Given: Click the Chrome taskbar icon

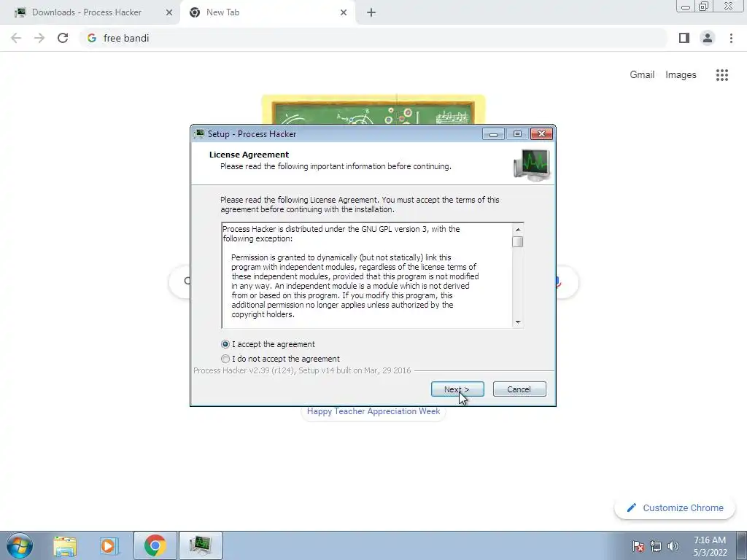Looking at the screenshot, I should [155, 545].
